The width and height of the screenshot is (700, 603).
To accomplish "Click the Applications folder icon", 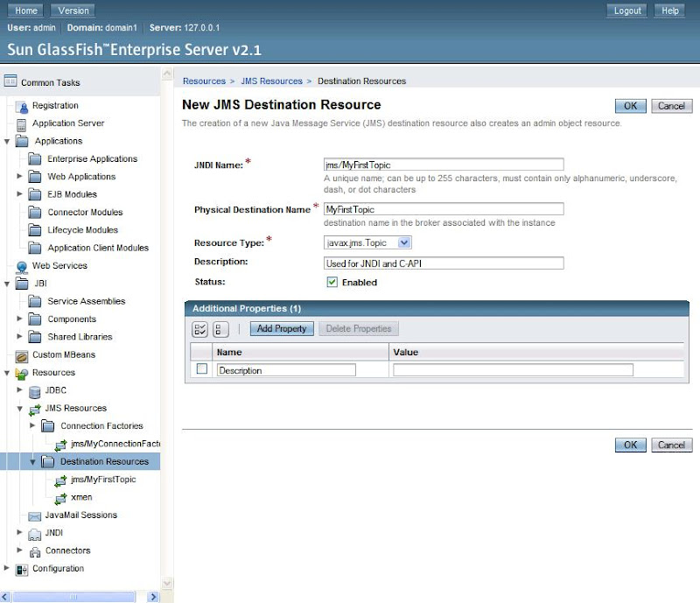I will (x=21, y=141).
